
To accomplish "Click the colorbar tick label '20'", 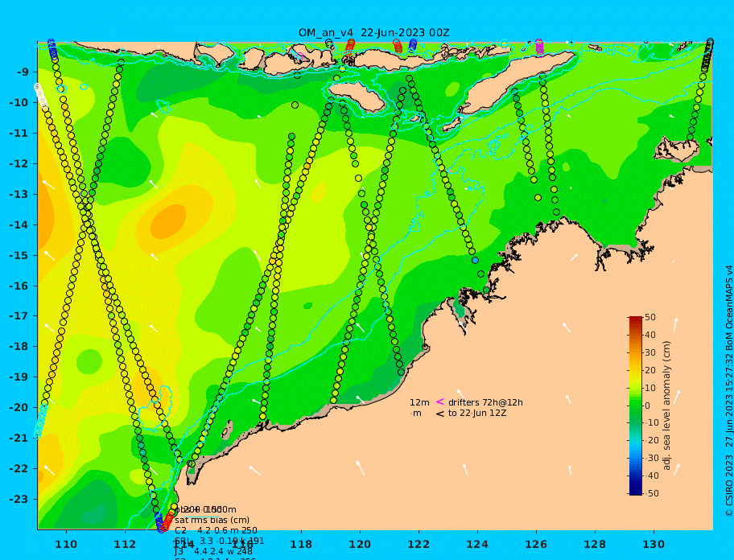I will pyautogui.click(x=650, y=371).
